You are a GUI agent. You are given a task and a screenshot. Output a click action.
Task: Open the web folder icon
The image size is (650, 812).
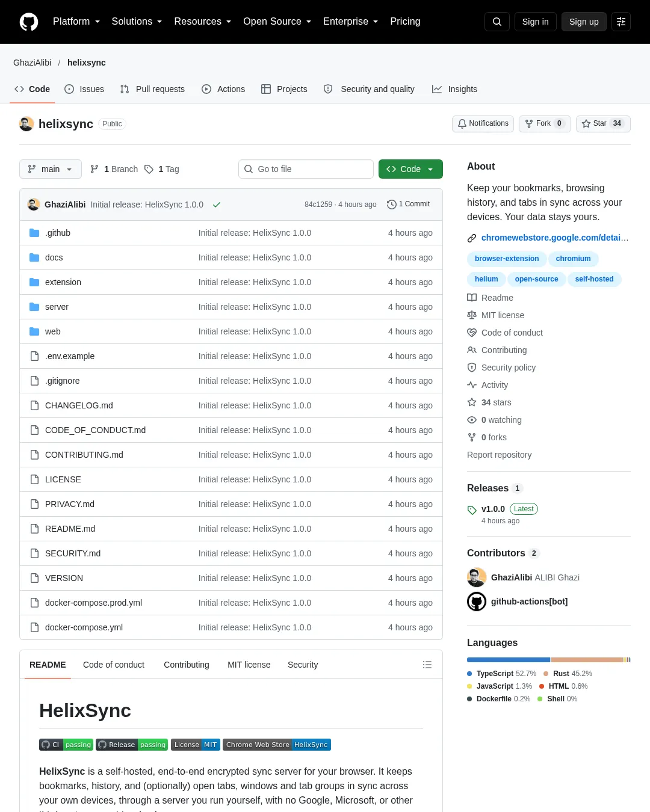click(34, 331)
